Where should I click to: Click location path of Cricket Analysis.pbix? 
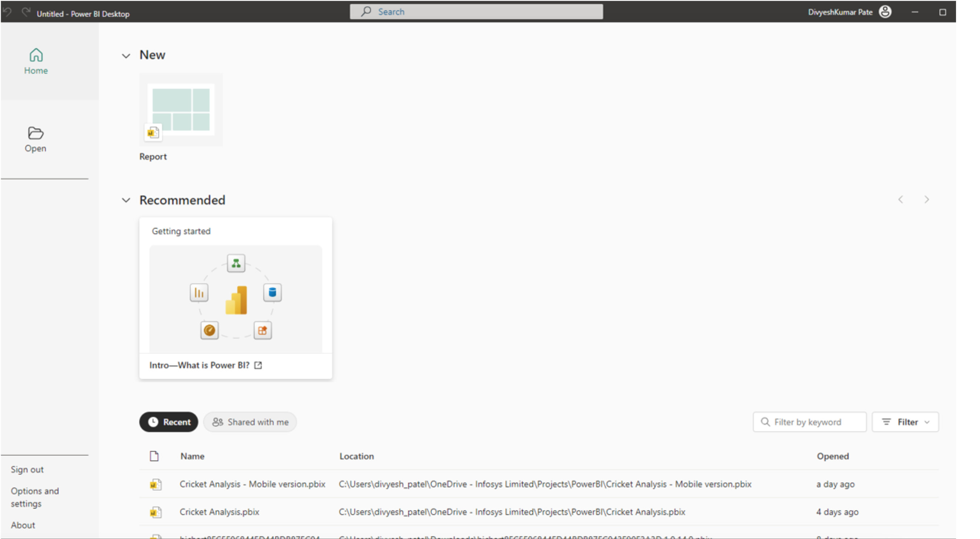point(512,511)
